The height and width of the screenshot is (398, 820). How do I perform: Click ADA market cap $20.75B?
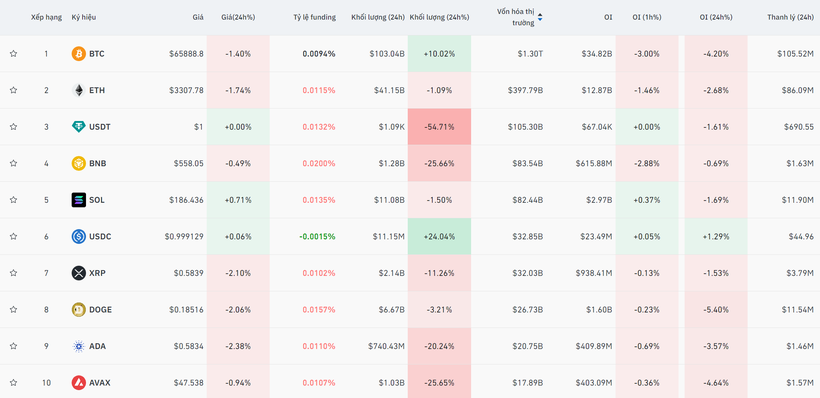coord(527,346)
